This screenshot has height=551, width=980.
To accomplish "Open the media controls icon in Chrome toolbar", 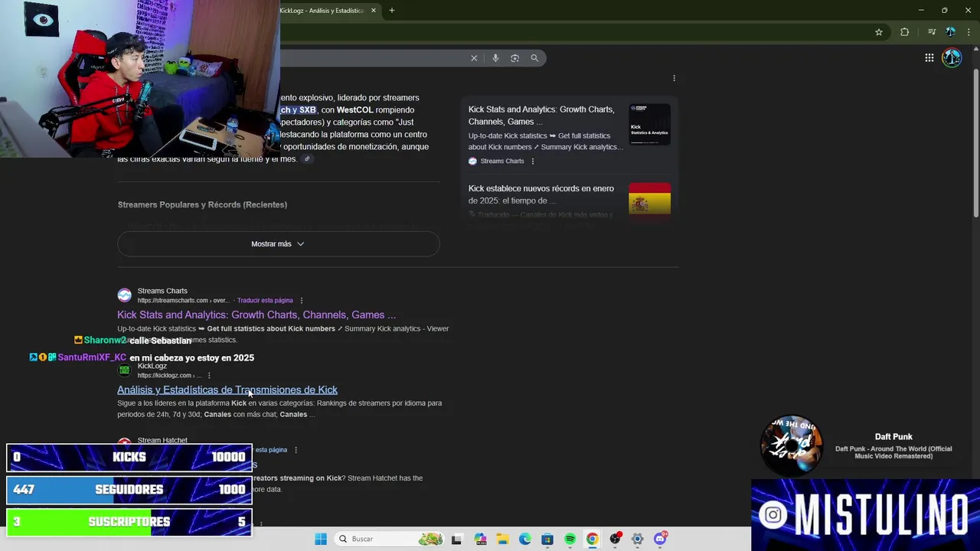I will pyautogui.click(x=931, y=32).
